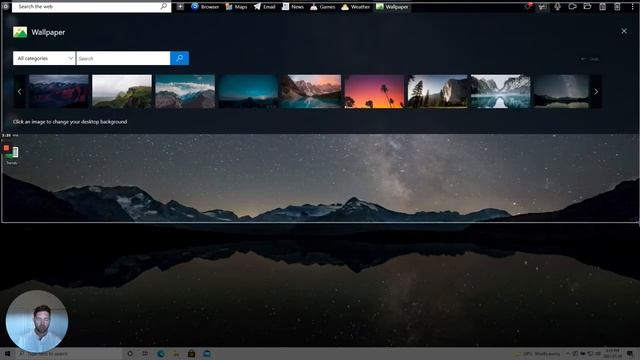Click the Windows taskbar search box

(69, 353)
